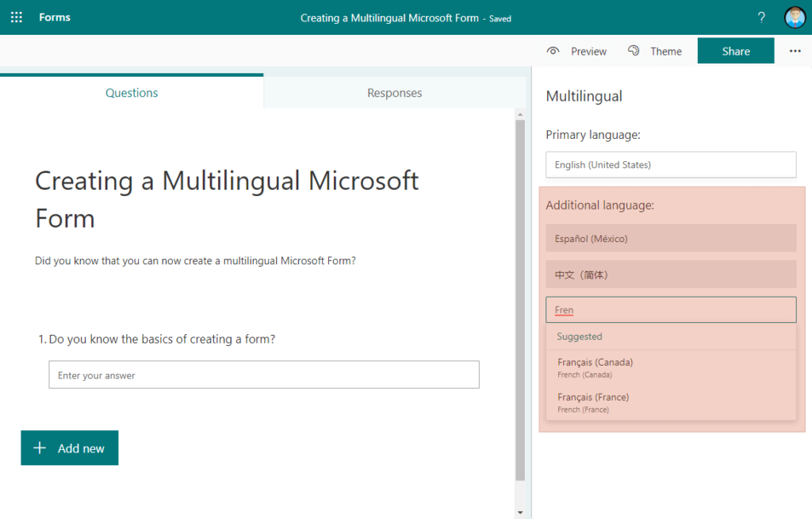The width and height of the screenshot is (812, 519).
Task: Choose Français (Canada) from suggestions
Action: [x=671, y=367]
